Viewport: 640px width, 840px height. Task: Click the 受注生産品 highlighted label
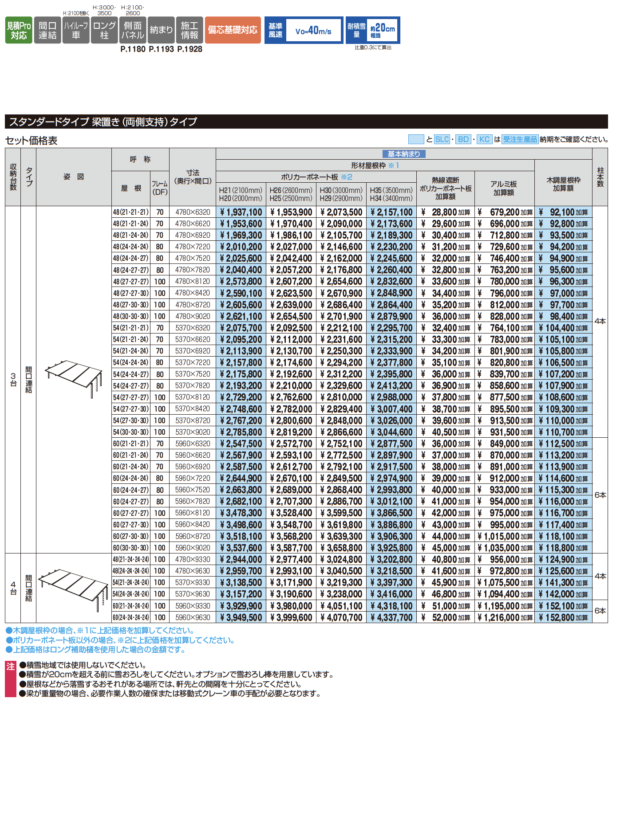pos(520,139)
